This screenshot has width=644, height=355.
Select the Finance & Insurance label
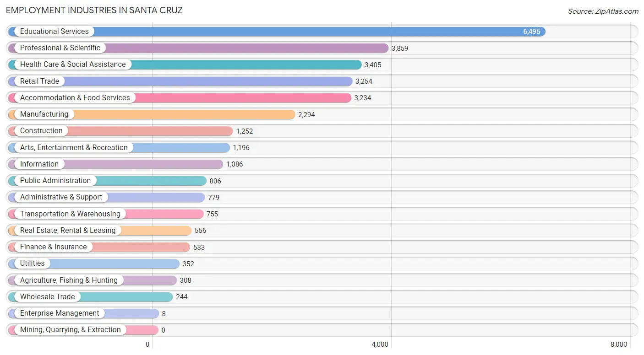tap(53, 247)
